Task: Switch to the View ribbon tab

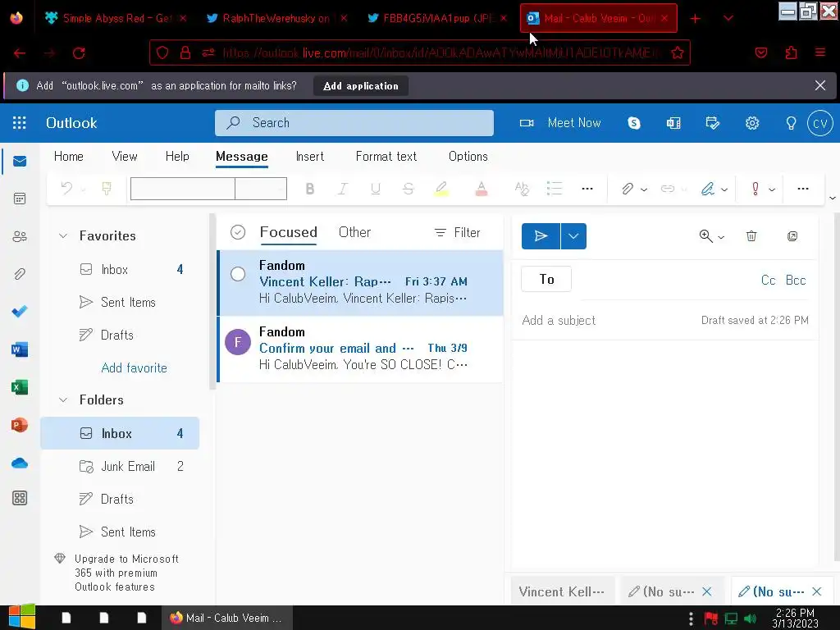Action: (125, 157)
